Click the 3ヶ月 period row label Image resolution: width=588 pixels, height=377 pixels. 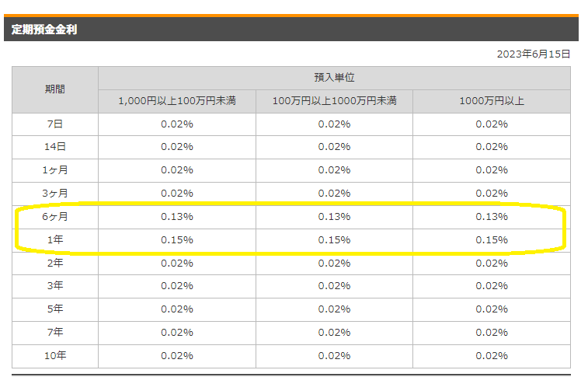[x=54, y=194]
